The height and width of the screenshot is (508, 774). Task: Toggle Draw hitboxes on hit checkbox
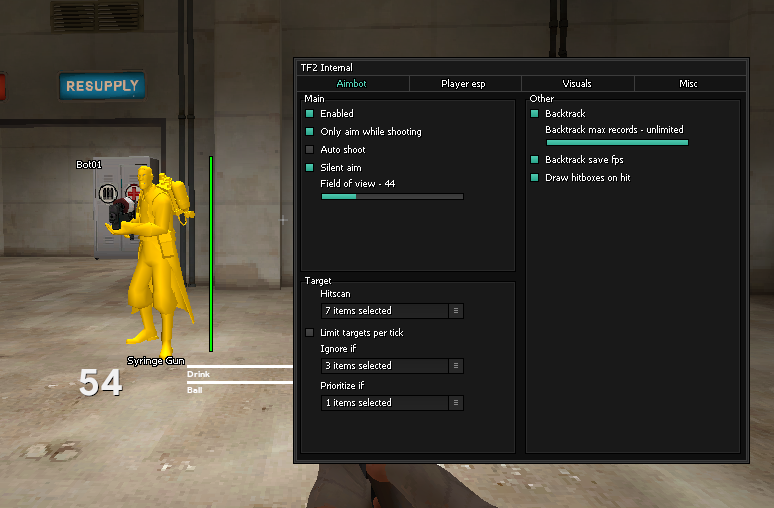(x=535, y=178)
